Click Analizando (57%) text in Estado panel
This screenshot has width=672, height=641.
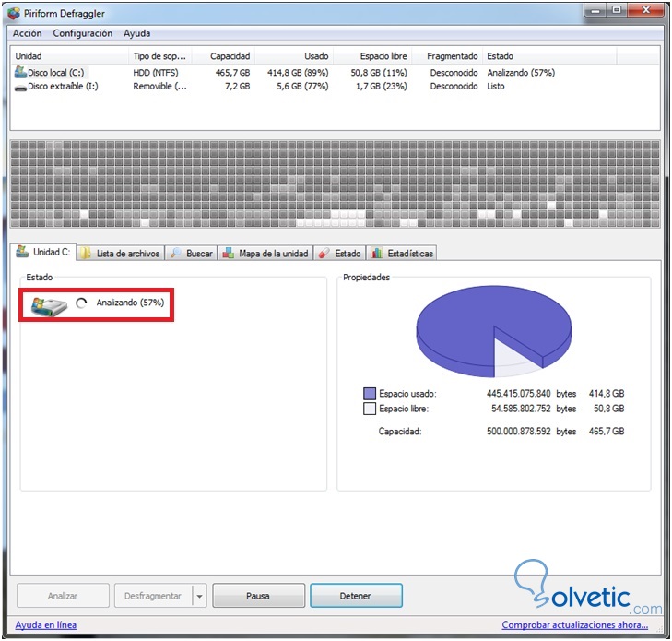pos(130,303)
